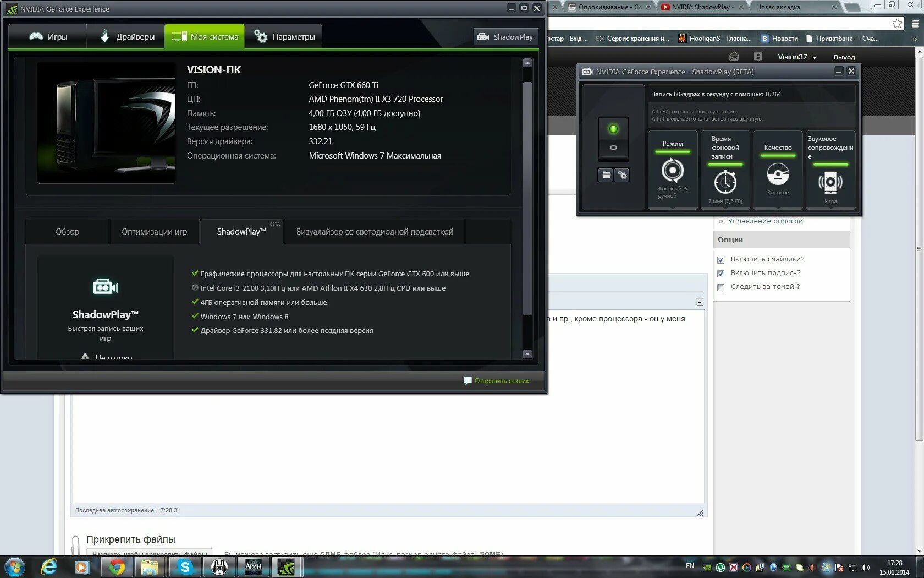924x578 pixels.
Task: Open the HooliganS bookmark
Action: pos(715,39)
